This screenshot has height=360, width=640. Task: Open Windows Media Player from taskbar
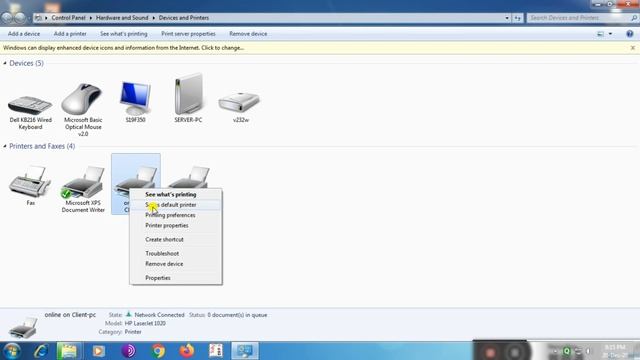(x=98, y=351)
